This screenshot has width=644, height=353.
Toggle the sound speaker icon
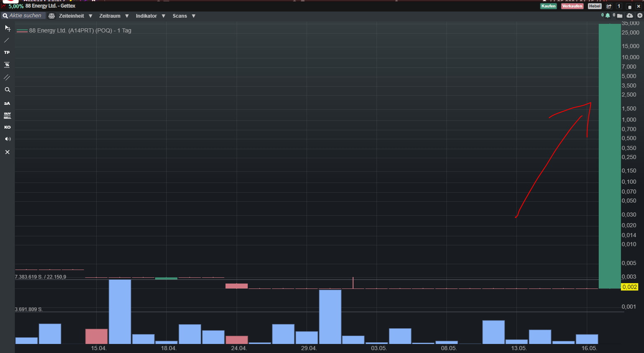pyautogui.click(x=7, y=139)
